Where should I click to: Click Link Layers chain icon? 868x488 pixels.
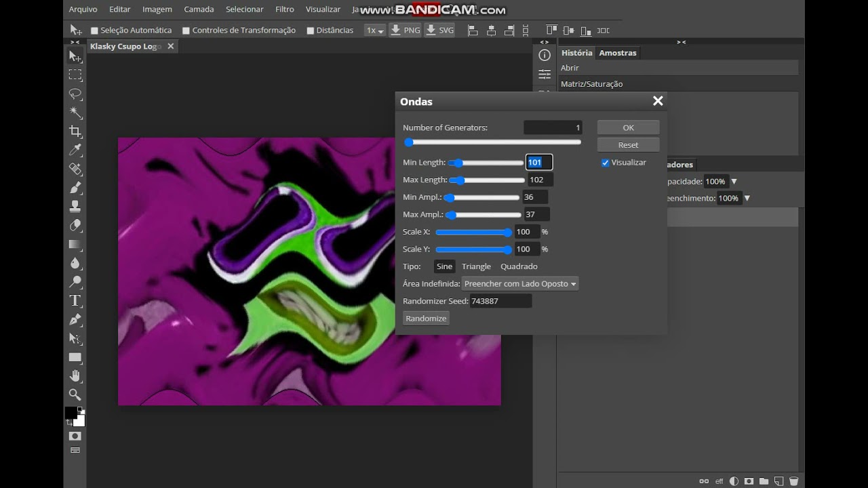[x=704, y=481]
